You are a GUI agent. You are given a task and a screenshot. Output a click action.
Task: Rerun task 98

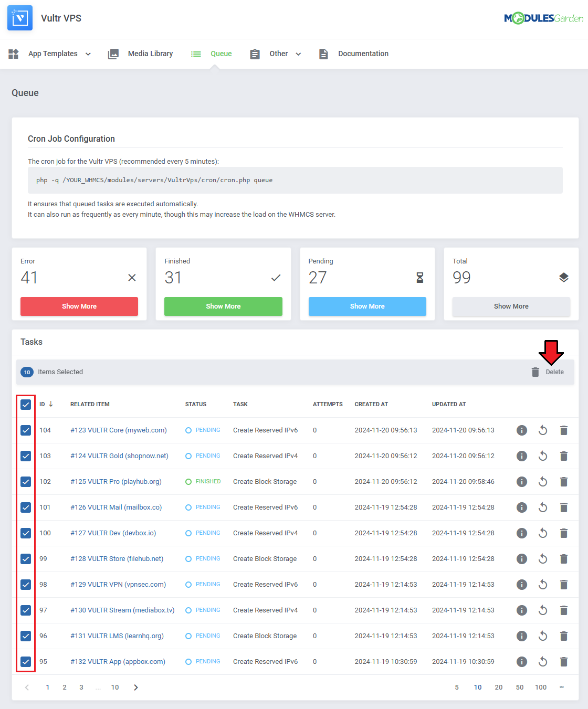(x=543, y=585)
